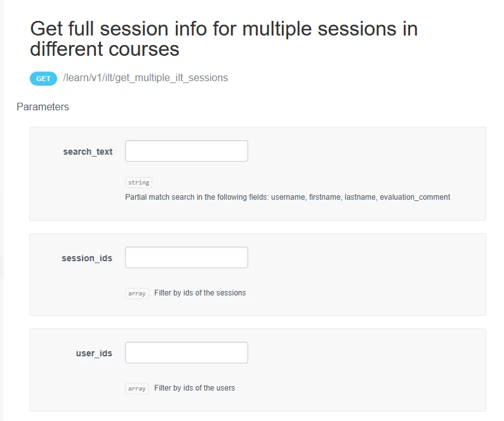Click empty space in the user_ids parameter panel
This screenshot has height=421, width=504.
(368, 361)
